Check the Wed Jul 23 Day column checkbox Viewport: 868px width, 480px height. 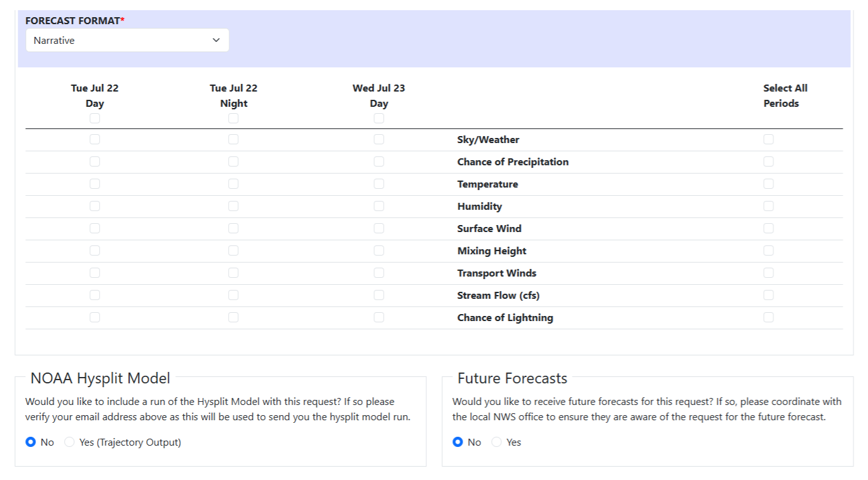[379, 118]
